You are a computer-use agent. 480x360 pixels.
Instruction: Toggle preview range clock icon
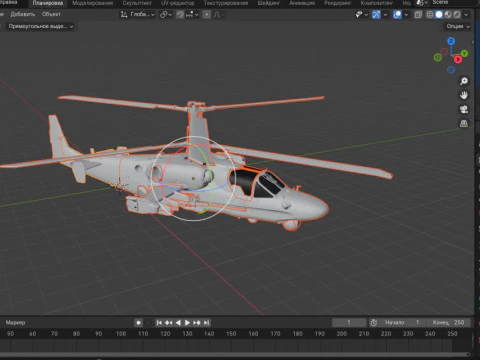click(374, 323)
